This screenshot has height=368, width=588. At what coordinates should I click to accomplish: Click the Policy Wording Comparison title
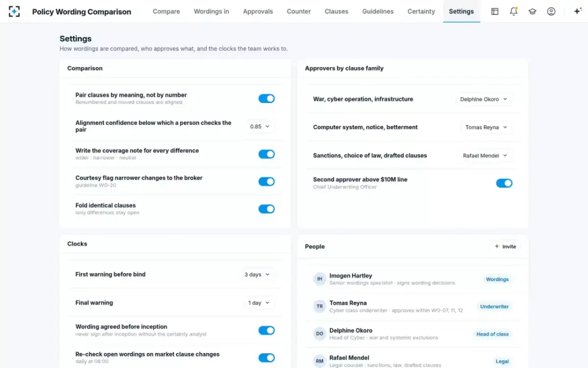[82, 12]
